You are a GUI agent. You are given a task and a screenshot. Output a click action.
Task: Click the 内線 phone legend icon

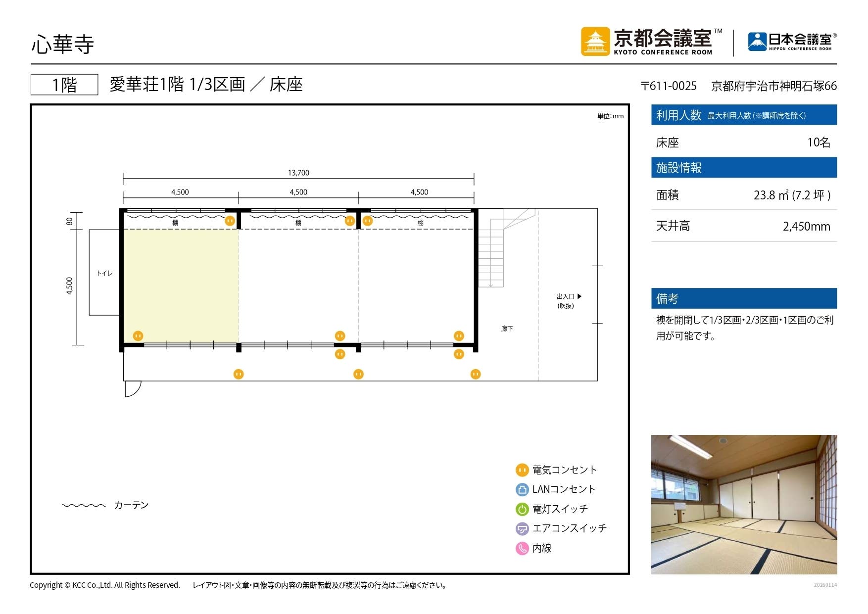pos(522,548)
